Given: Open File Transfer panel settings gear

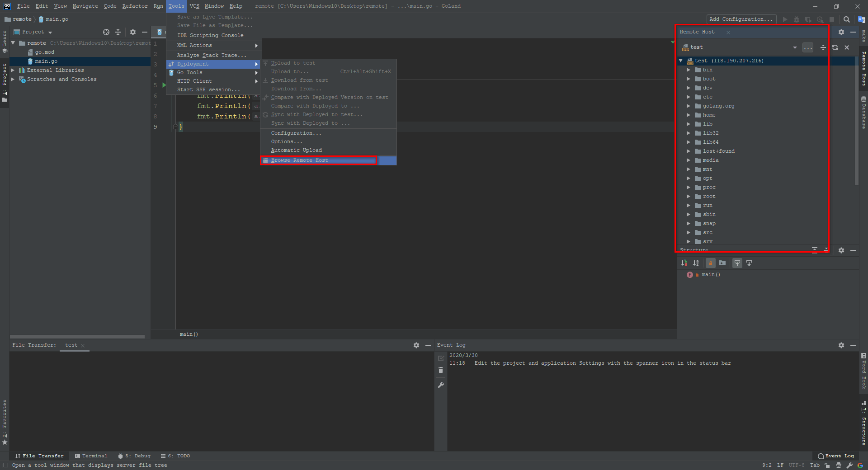Looking at the screenshot, I should [x=416, y=345].
